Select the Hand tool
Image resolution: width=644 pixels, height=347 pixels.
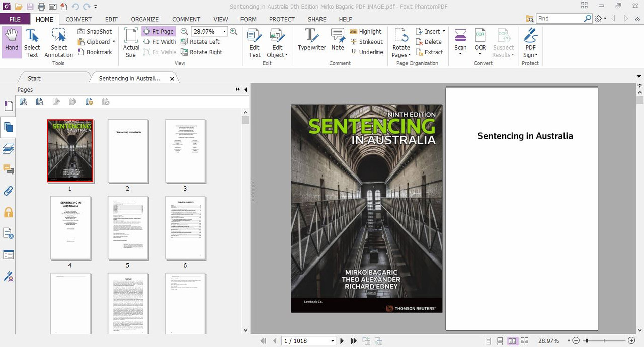pyautogui.click(x=12, y=42)
